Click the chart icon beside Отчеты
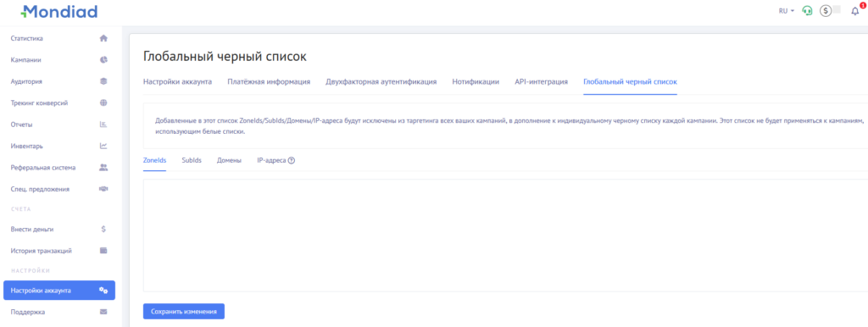The height and width of the screenshot is (327, 868). [103, 125]
